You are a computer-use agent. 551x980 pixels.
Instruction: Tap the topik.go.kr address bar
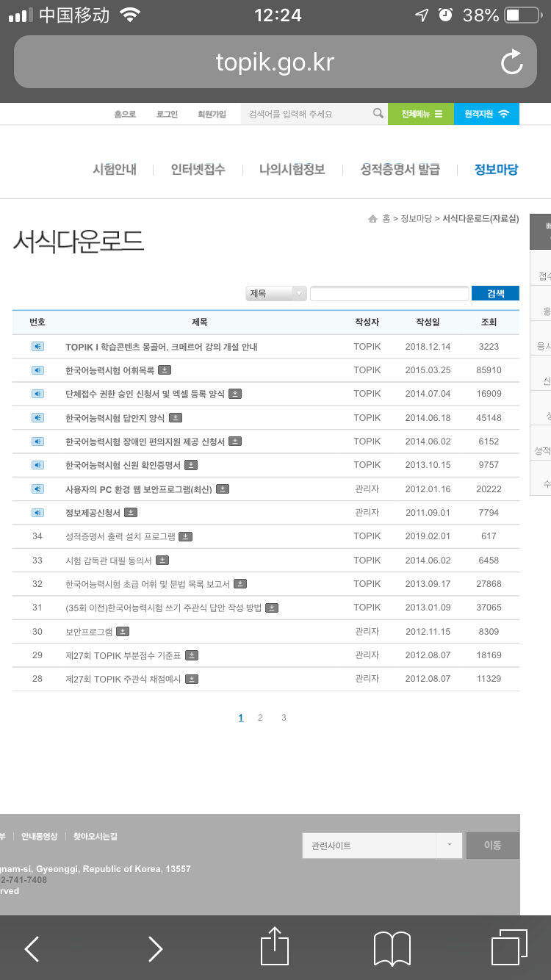pos(275,62)
